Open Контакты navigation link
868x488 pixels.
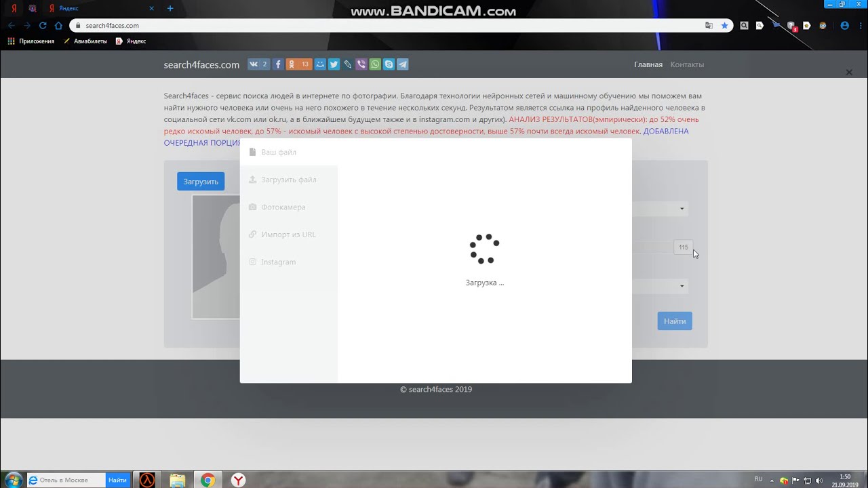[687, 64]
